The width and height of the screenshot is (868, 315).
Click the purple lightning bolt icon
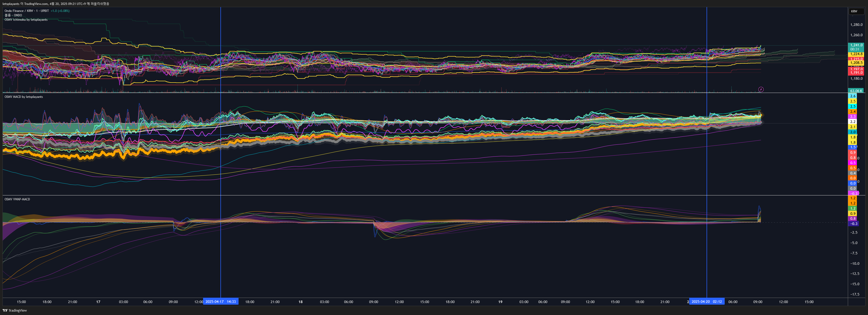[x=761, y=89]
